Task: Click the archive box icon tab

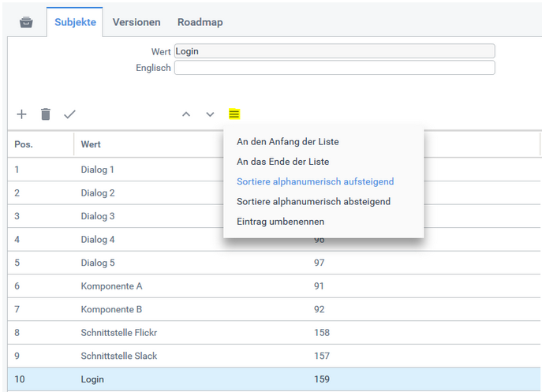Action: (x=26, y=22)
